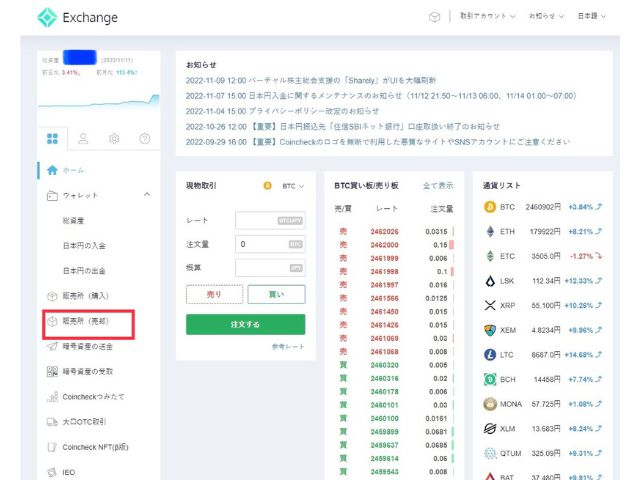Viewport: 640px width, 480px height.
Task: Click the IEO sidebar icon
Action: click(52, 472)
